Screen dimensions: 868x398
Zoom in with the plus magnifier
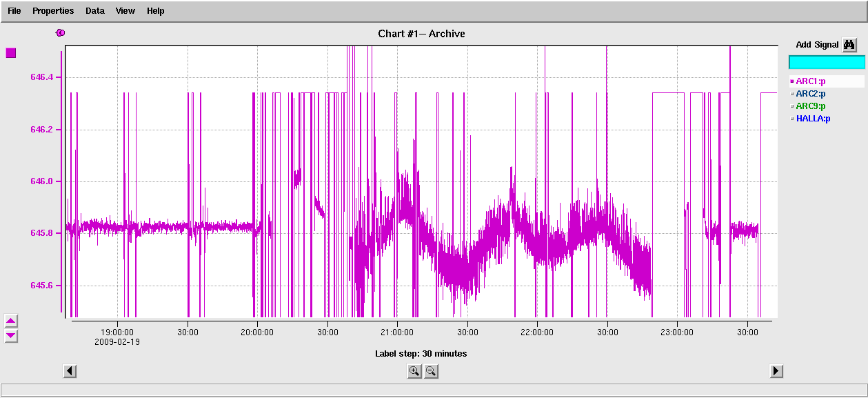click(x=414, y=371)
